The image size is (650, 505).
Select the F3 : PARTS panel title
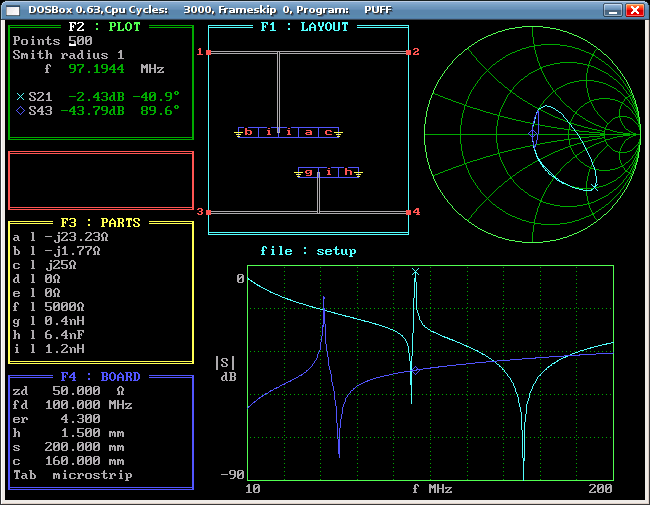[100, 223]
